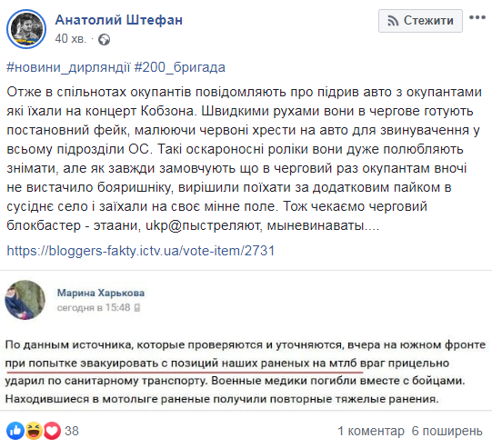Viewport: 492px width, 448px height.
Task: Open the bloggers-fakty.ictv.ua vote-item link
Action: pos(141,251)
